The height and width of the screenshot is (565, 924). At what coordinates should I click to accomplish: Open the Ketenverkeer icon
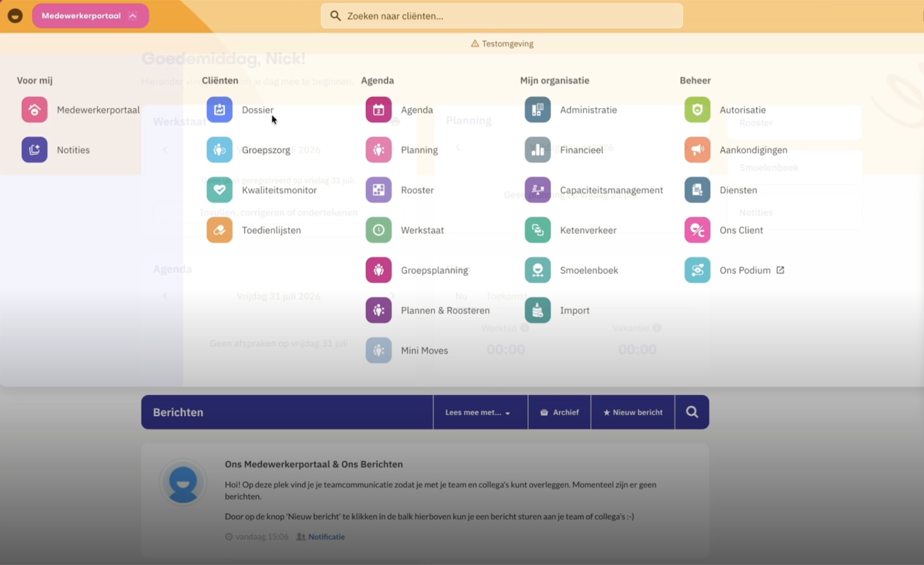[538, 230]
